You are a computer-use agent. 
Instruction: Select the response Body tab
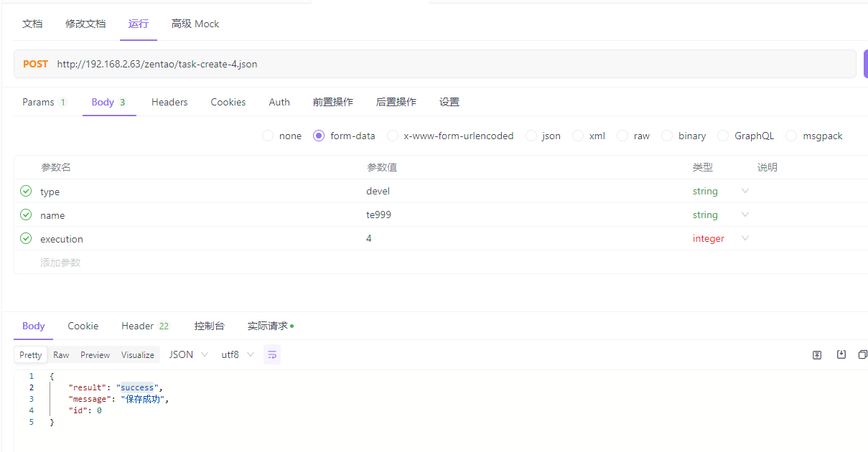click(34, 326)
